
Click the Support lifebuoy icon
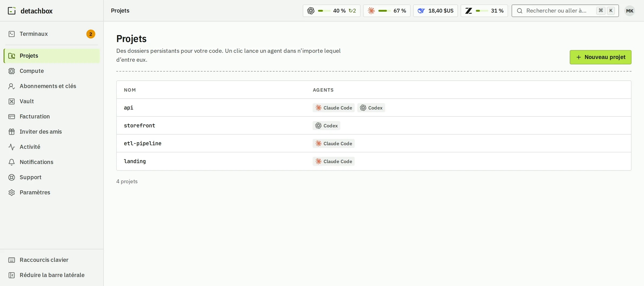pyautogui.click(x=12, y=177)
